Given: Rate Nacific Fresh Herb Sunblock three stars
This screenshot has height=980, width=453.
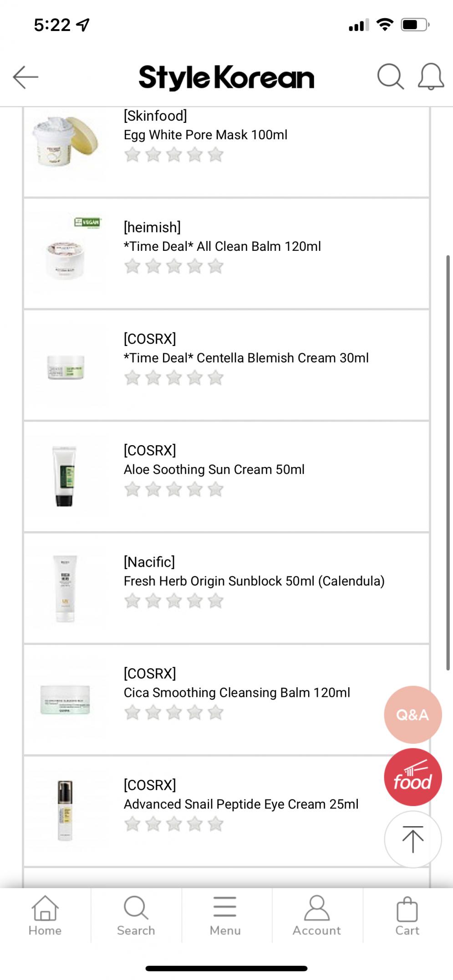Looking at the screenshot, I should tap(173, 601).
